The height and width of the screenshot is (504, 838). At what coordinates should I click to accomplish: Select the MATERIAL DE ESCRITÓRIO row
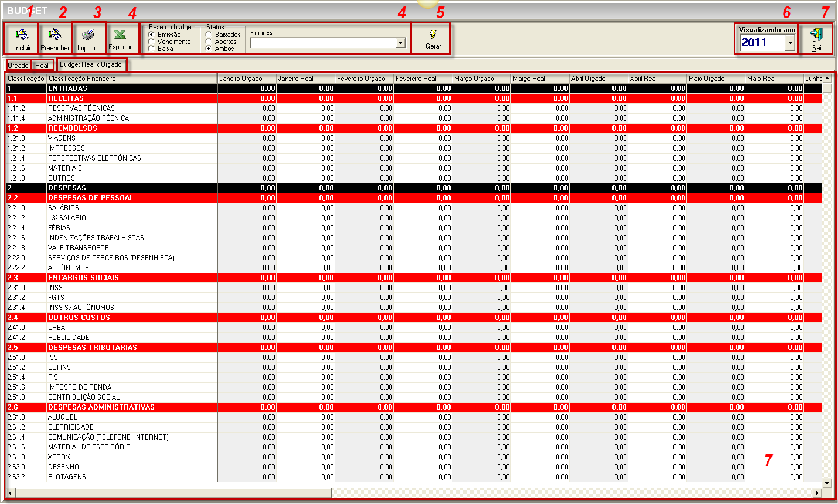click(x=414, y=447)
